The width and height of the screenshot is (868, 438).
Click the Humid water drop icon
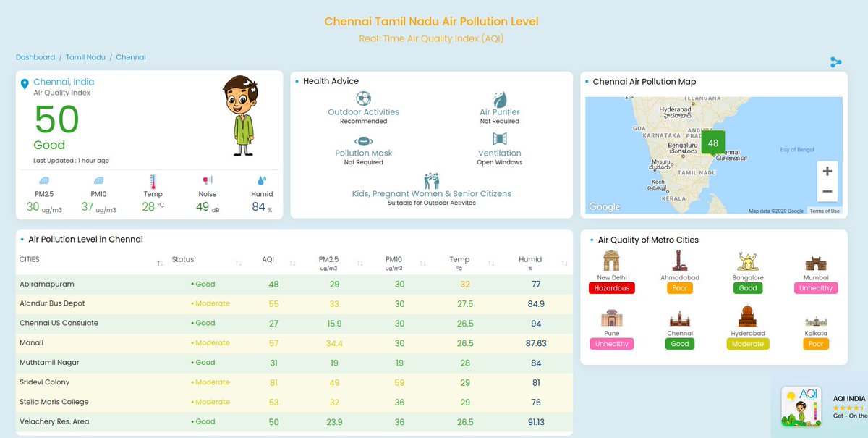261,180
